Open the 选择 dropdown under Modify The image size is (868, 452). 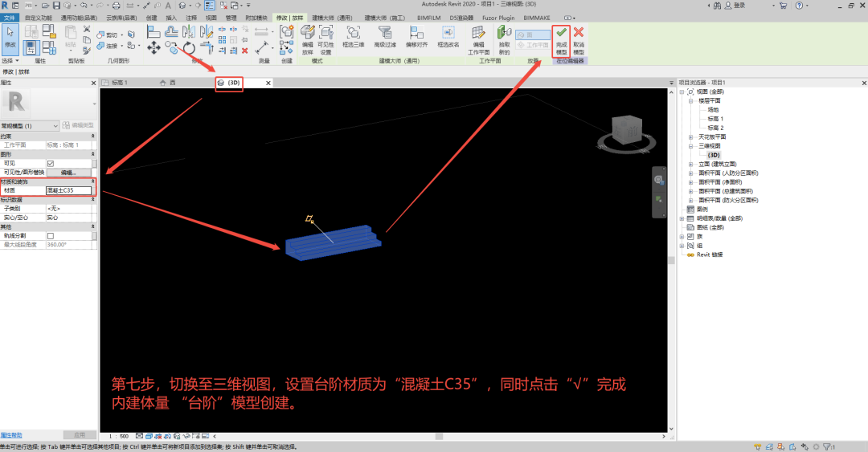point(10,61)
